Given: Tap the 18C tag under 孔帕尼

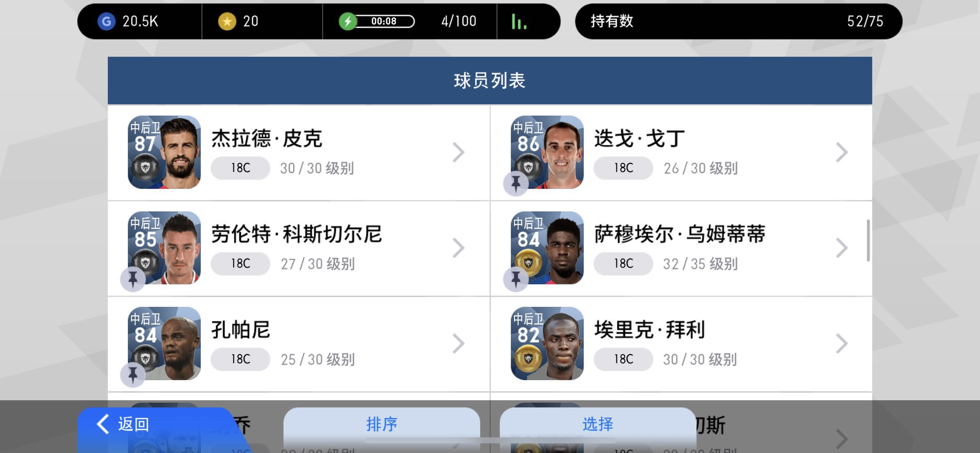Looking at the screenshot, I should 240,359.
